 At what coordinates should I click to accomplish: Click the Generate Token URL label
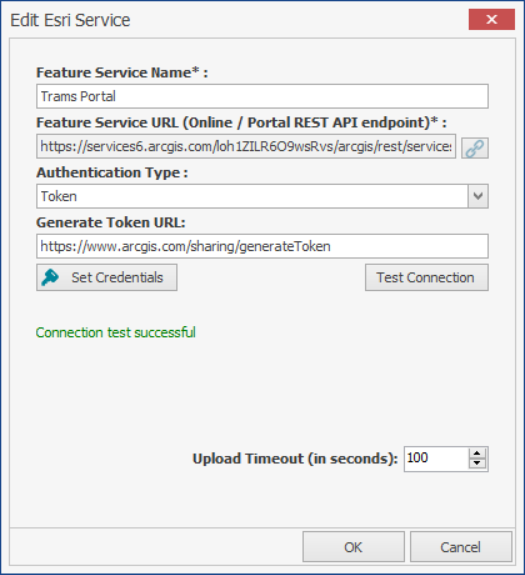click(x=111, y=222)
